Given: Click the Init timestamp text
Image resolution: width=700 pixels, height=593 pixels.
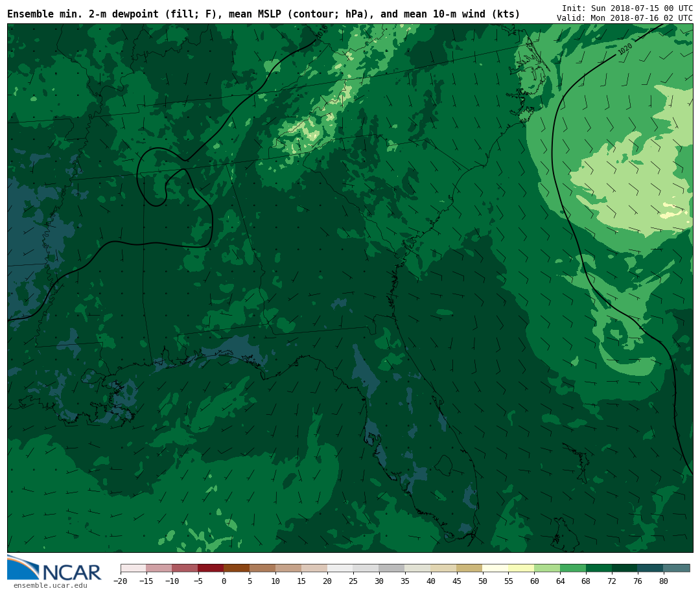Looking at the screenshot, I should (627, 8).
